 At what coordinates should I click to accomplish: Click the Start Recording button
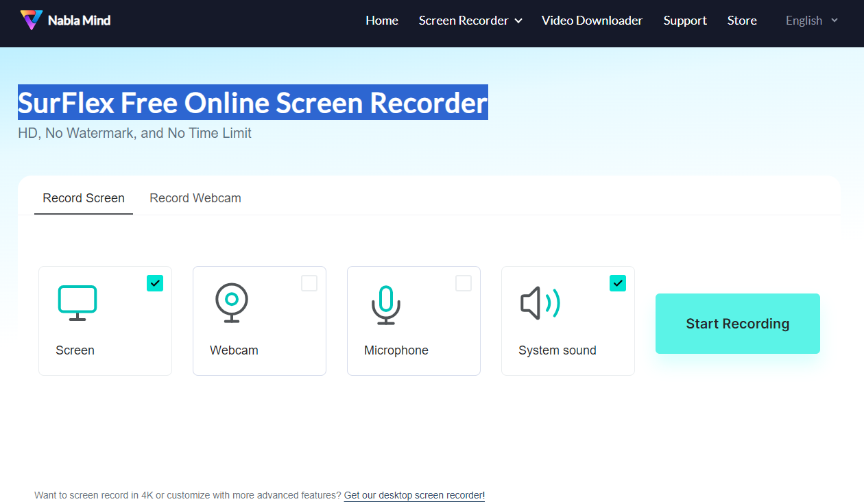[738, 324]
